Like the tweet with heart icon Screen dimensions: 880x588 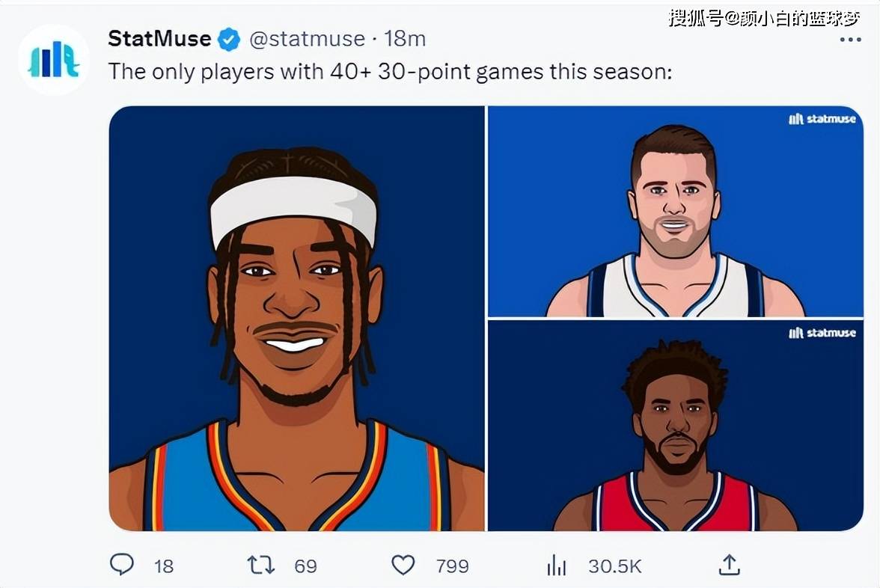click(x=403, y=565)
